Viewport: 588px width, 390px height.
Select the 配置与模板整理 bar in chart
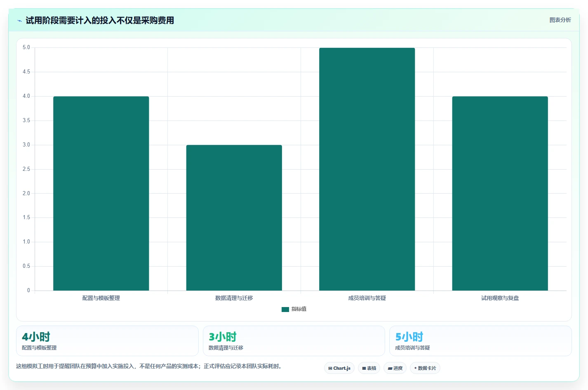[101, 194]
